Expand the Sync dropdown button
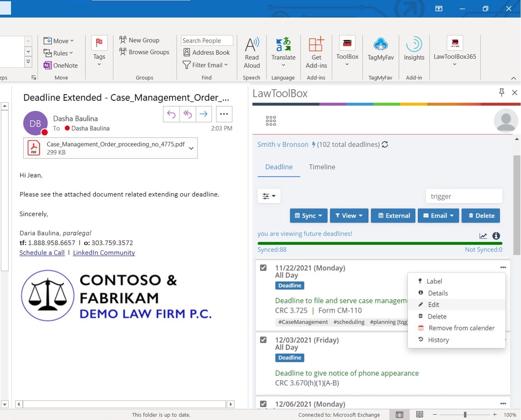The height and width of the screenshot is (420, 521). tap(308, 216)
